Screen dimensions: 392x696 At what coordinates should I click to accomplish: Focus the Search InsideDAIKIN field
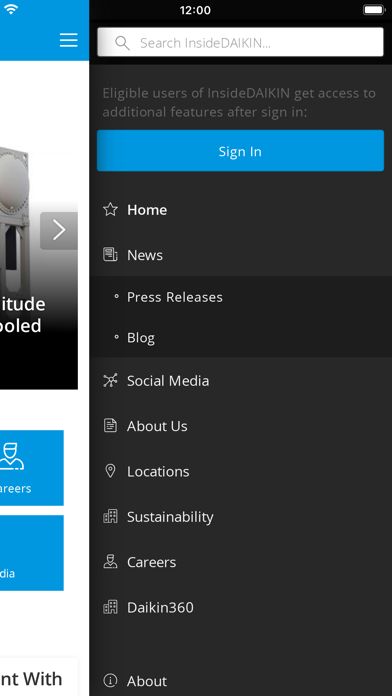(x=240, y=42)
